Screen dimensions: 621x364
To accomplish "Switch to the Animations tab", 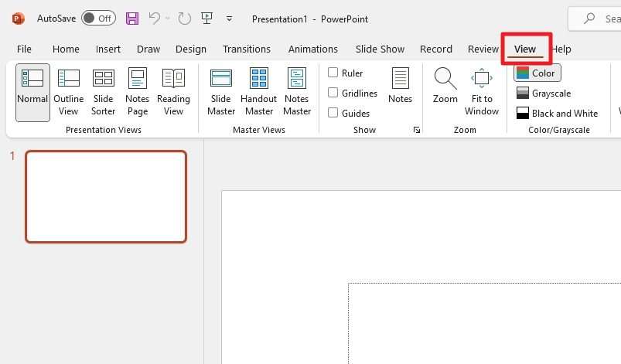I will tap(313, 49).
